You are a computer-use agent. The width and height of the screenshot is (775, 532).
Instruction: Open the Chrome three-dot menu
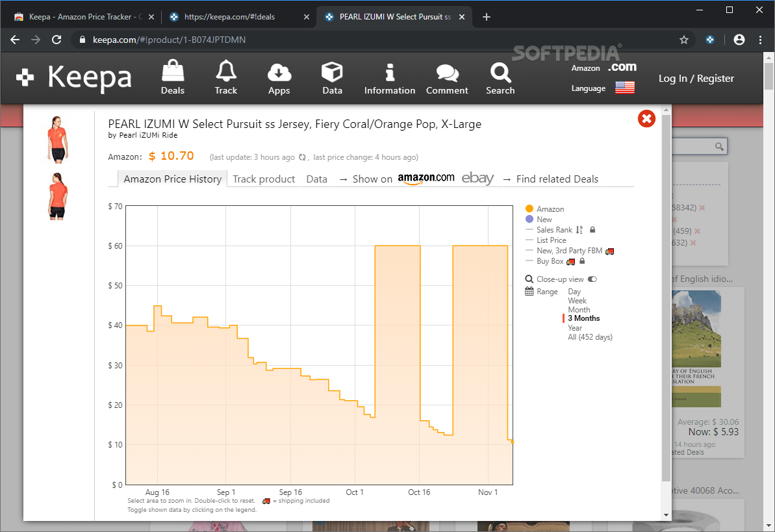[760, 40]
